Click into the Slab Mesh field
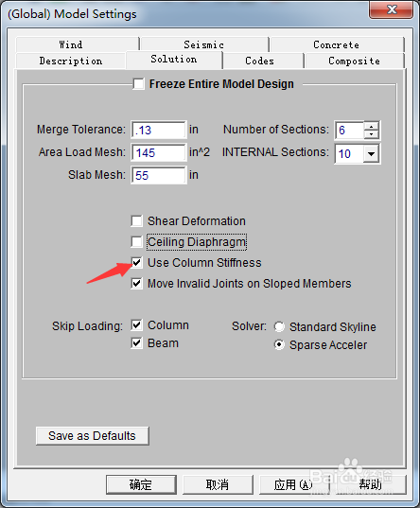This screenshot has width=420, height=508. (159, 175)
